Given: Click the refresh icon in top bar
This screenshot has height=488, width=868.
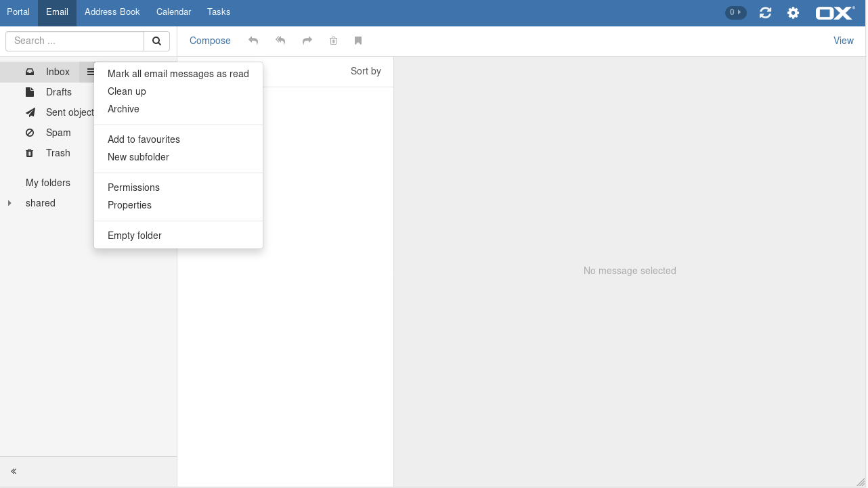Looking at the screenshot, I should 765,13.
